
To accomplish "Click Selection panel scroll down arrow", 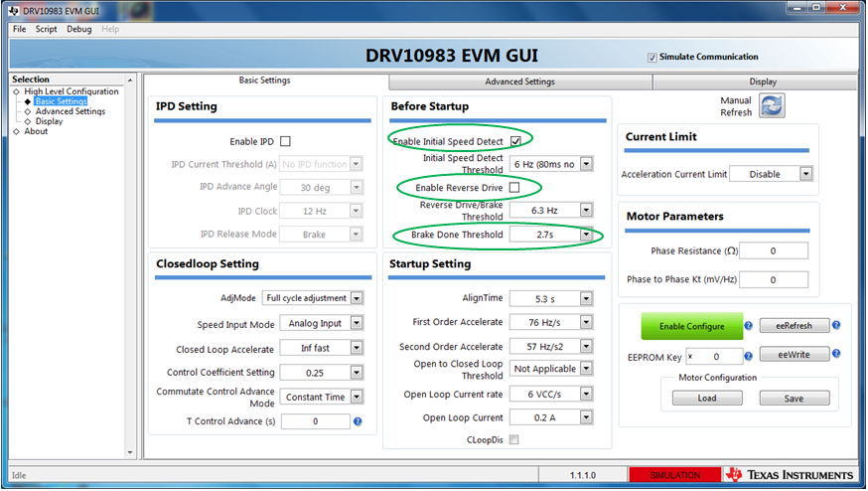I will [130, 453].
